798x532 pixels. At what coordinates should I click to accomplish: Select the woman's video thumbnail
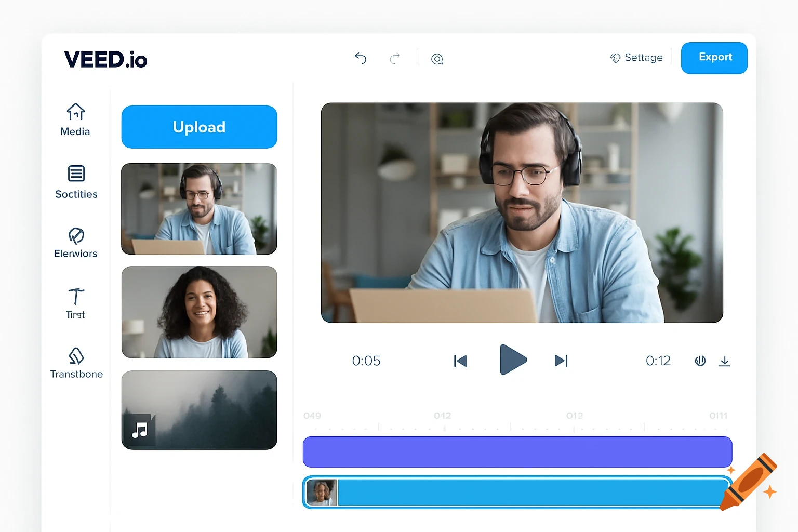pos(199,312)
